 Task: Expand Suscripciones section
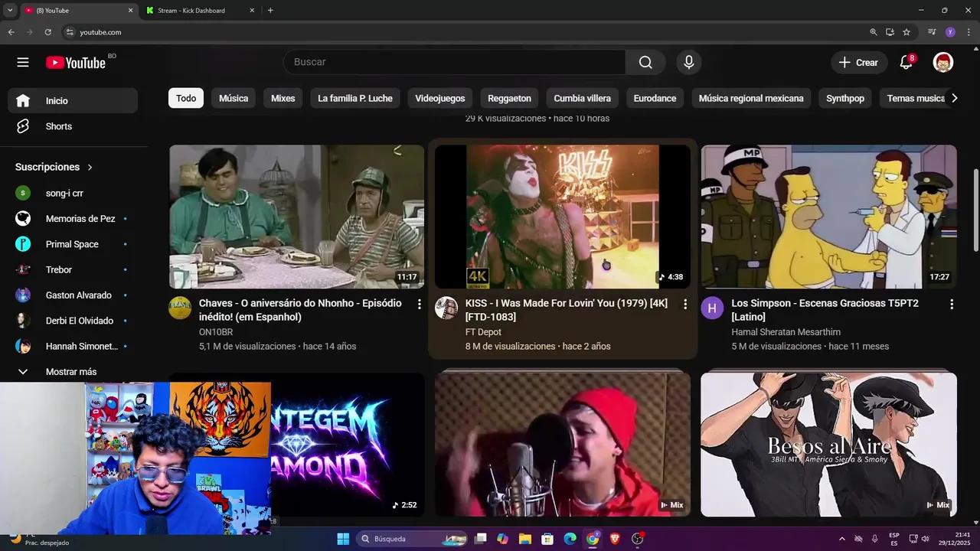coord(54,167)
